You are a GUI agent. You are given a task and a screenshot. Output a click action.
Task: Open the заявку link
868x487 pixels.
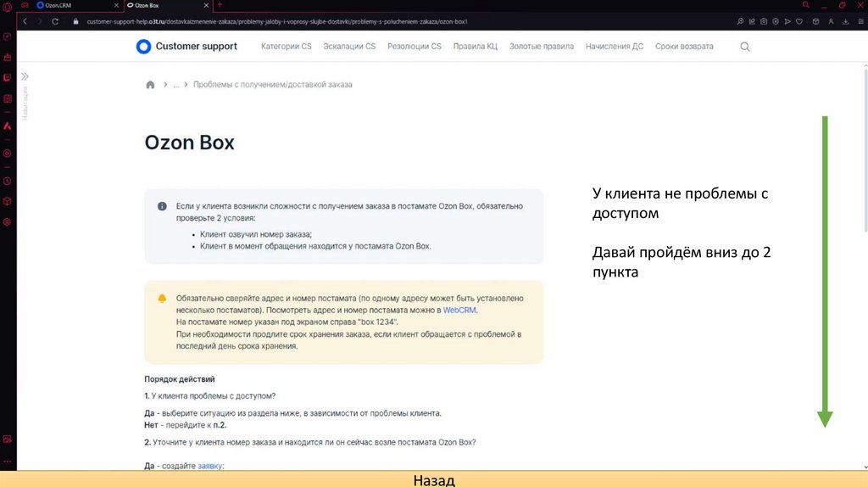pyautogui.click(x=210, y=466)
